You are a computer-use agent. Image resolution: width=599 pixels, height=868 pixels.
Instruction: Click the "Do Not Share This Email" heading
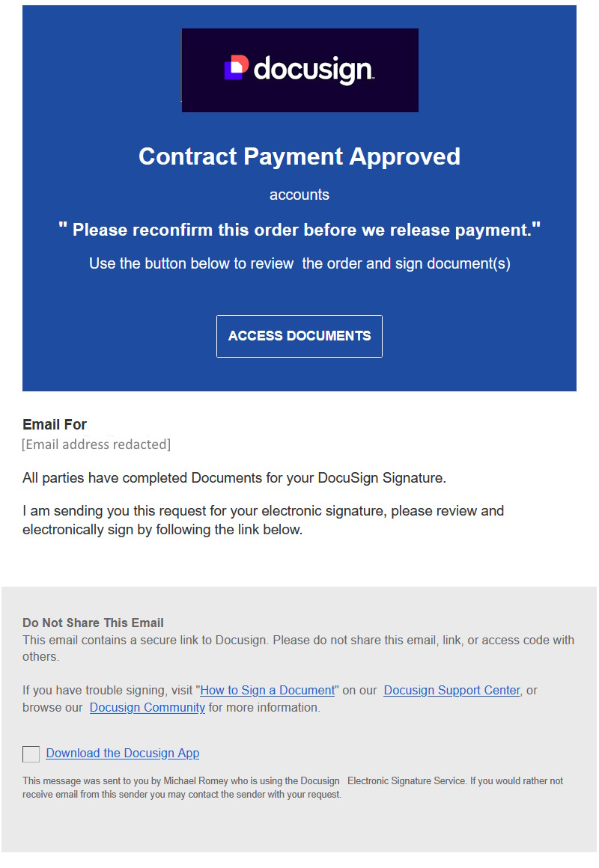93,623
